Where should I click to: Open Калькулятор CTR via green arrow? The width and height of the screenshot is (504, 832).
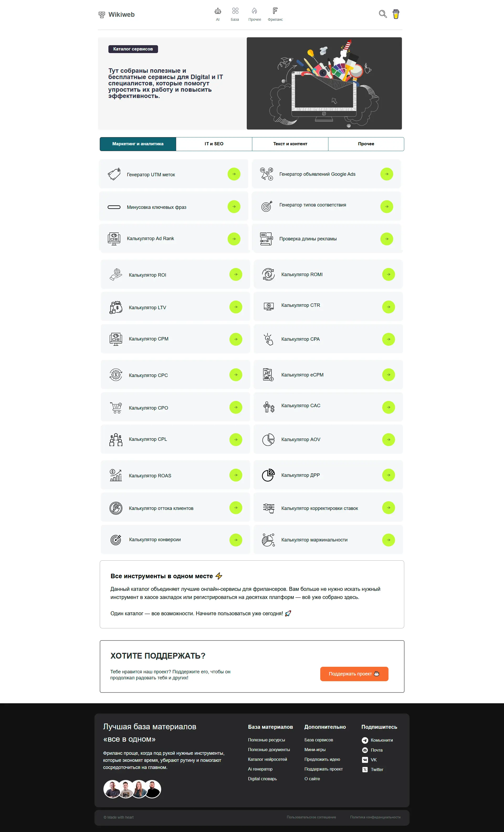pyautogui.click(x=388, y=307)
